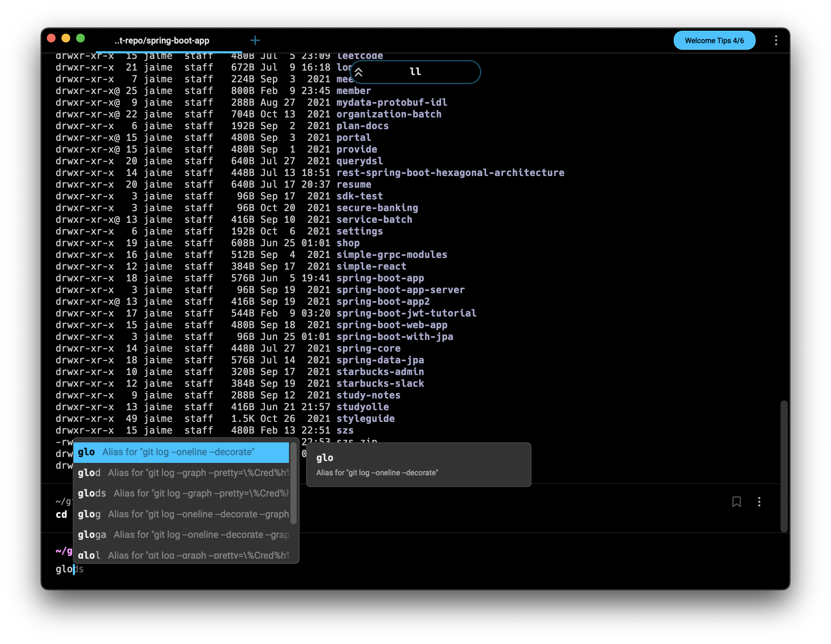The height and width of the screenshot is (644, 831).
Task: Click the terminal output scrollbar thumb
Action: [783, 466]
